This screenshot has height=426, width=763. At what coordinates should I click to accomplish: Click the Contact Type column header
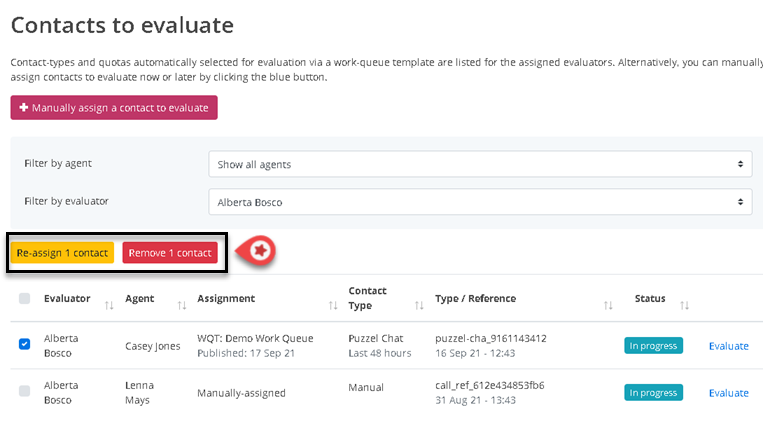(x=368, y=298)
